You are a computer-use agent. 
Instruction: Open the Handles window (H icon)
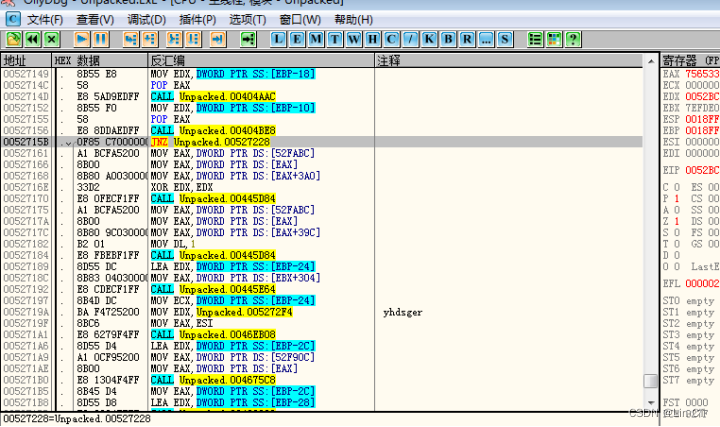coord(372,39)
